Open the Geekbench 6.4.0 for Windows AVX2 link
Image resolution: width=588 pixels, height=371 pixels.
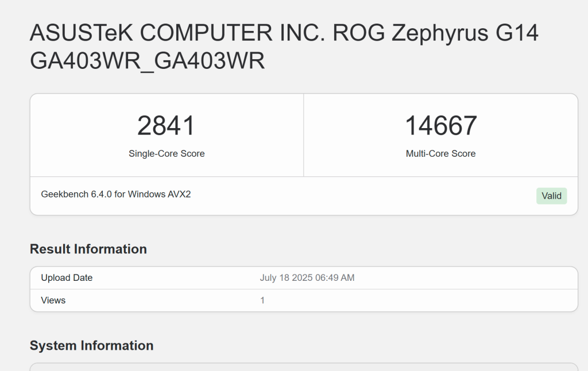[x=115, y=194]
